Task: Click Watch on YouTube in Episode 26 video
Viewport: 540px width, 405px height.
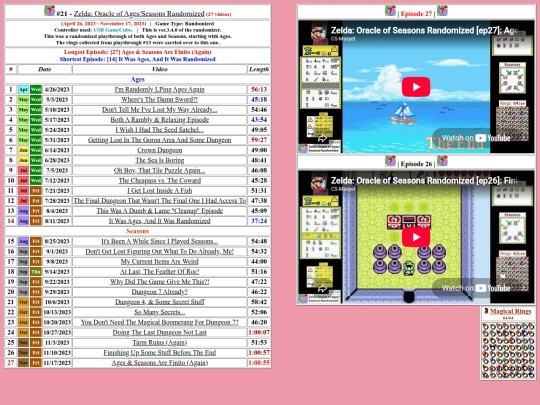Action: tap(476, 288)
